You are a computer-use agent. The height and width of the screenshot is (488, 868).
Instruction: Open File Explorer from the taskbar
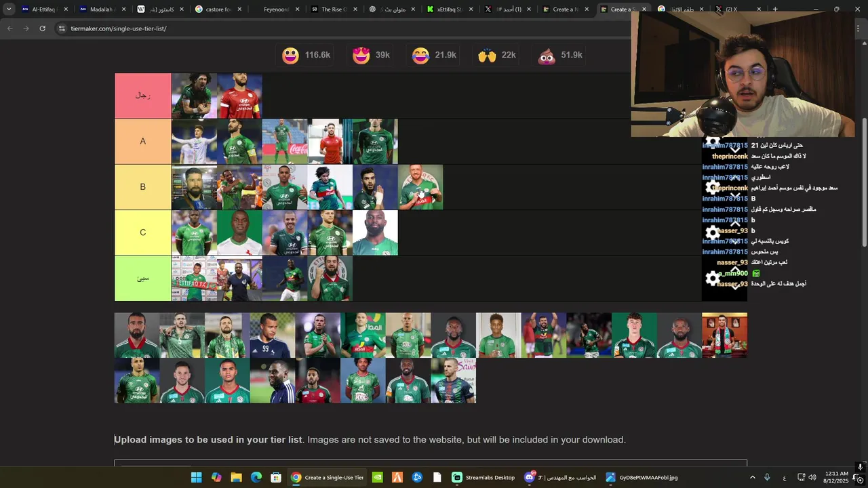coord(236,477)
